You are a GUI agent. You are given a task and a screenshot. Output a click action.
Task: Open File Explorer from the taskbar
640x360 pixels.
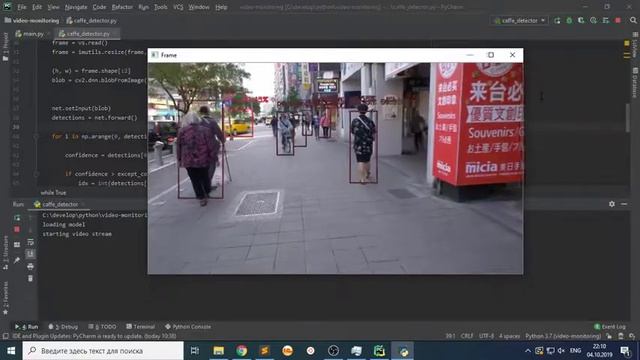tap(218, 351)
